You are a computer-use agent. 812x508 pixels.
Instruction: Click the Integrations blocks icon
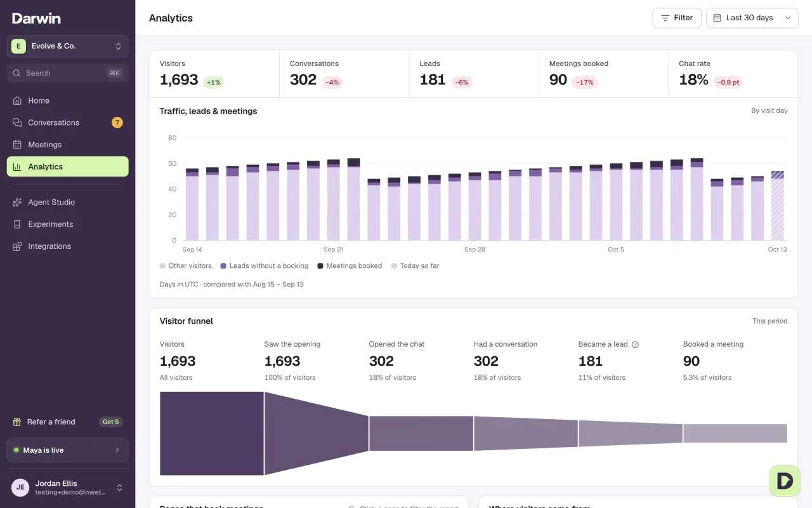[17, 246]
